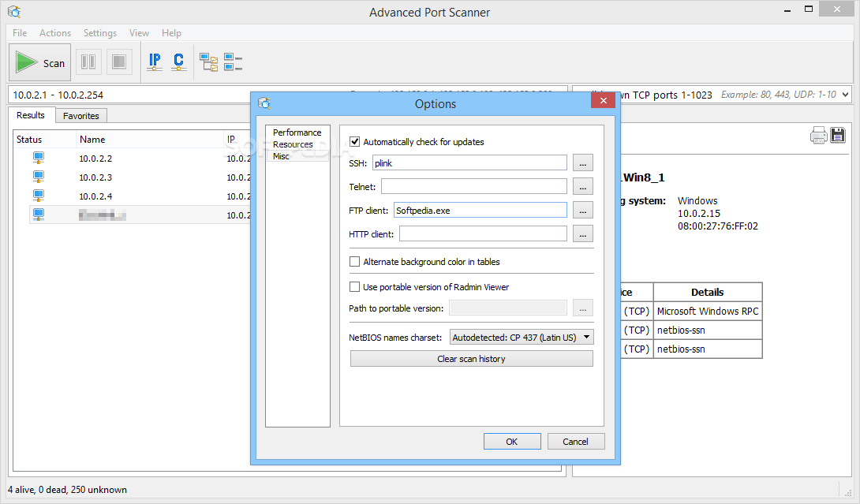Toggle Automatically check for updates

[355, 141]
